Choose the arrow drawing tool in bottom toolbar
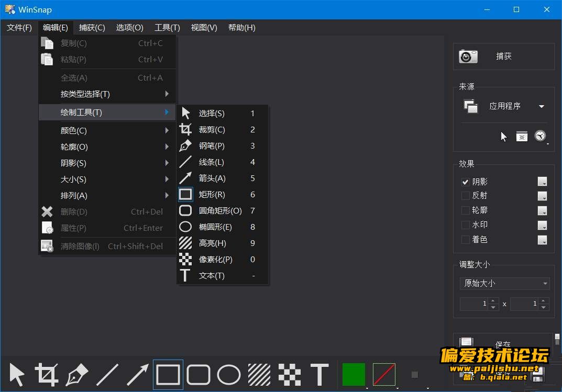The image size is (562, 392). (138, 374)
